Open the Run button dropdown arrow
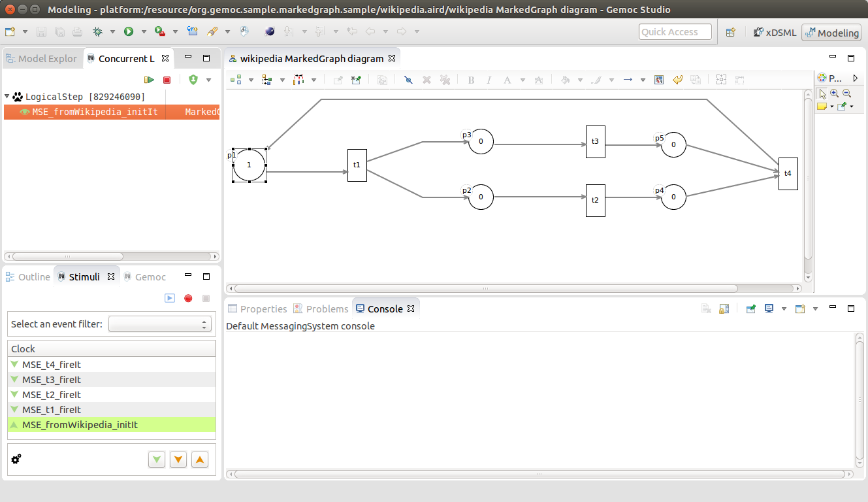This screenshot has height=502, width=868. tap(143, 31)
